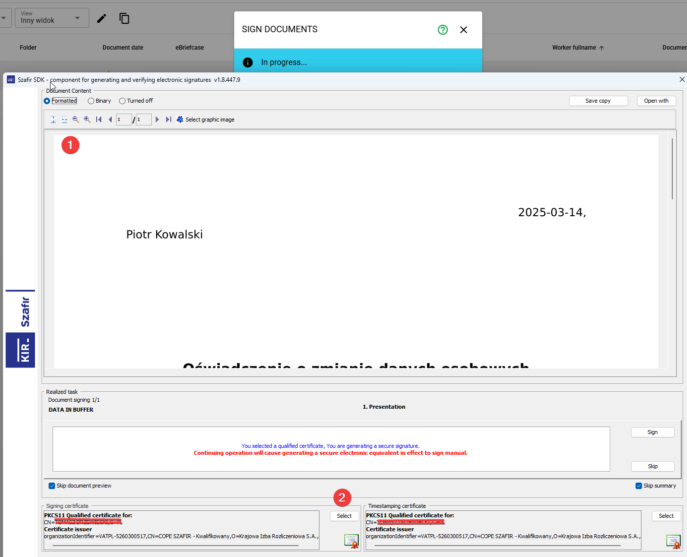687x557 pixels.
Task: Click the Sign button
Action: (x=652, y=432)
